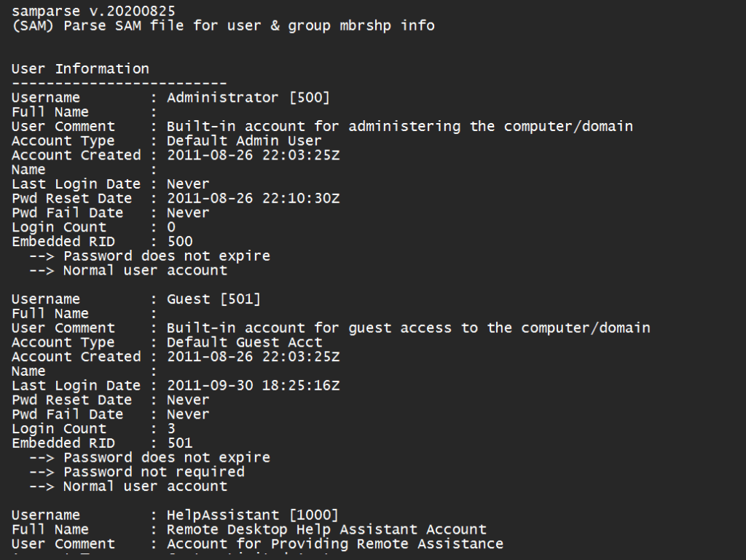
Task: Click the Embedded RID value 501
Action: (x=180, y=443)
